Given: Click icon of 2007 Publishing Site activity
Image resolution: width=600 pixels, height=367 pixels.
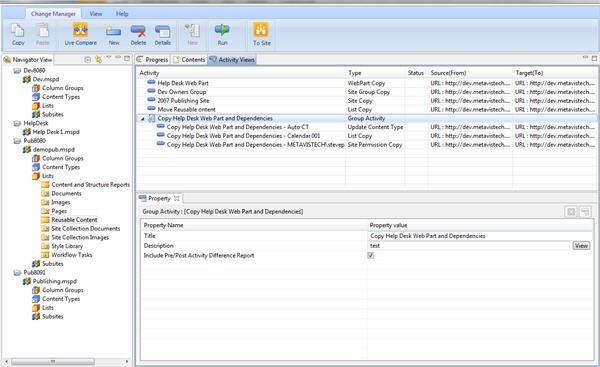Looking at the screenshot, I should tap(151, 100).
